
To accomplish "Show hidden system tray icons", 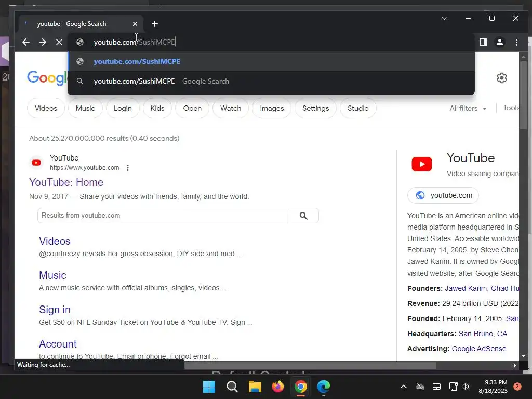I will coord(403,387).
